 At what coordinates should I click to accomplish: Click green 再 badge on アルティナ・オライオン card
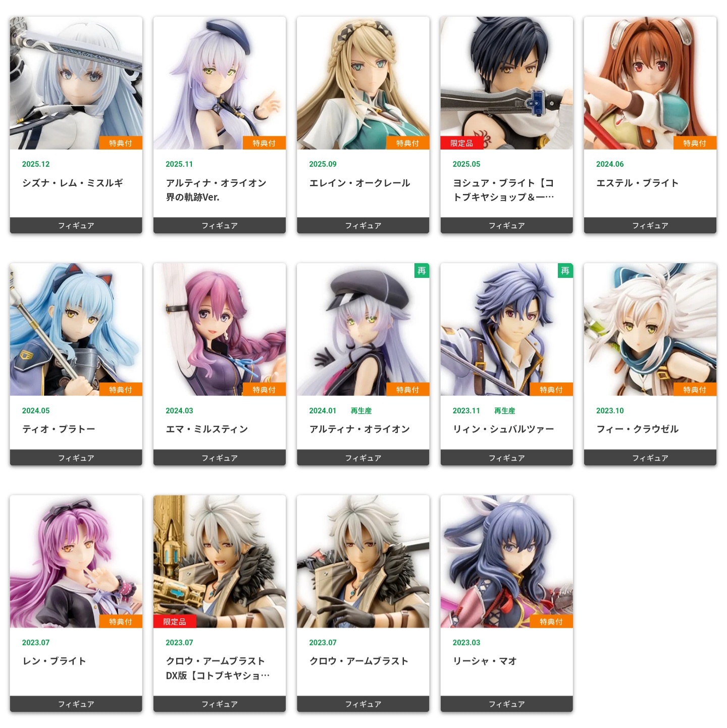[x=422, y=271]
